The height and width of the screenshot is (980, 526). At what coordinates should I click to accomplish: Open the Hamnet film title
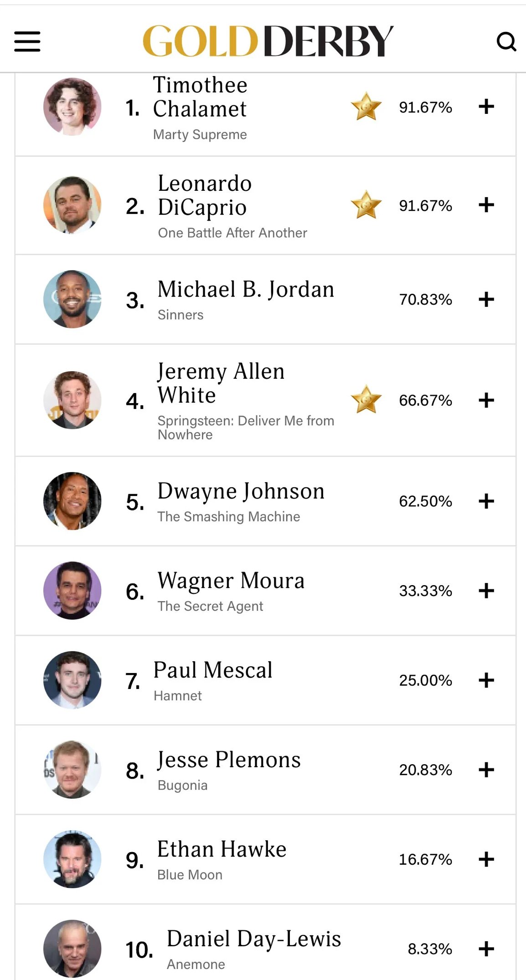point(177,695)
